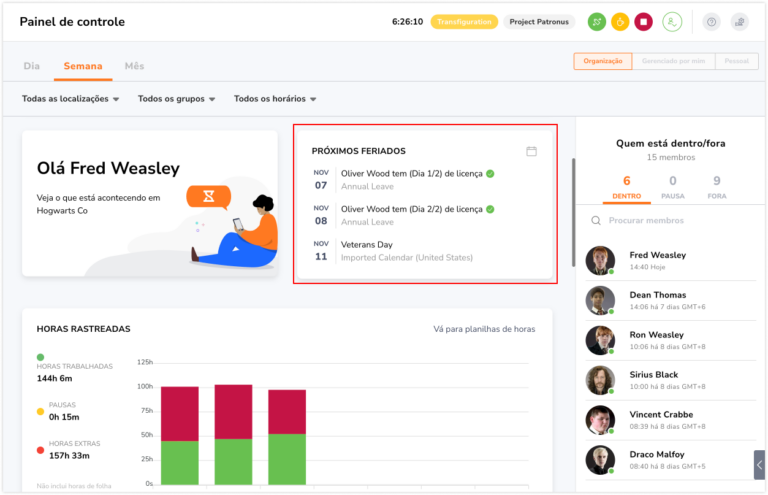Click the vertical scrollbar beside holidays card
The height and width of the screenshot is (495, 768).
tap(573, 212)
